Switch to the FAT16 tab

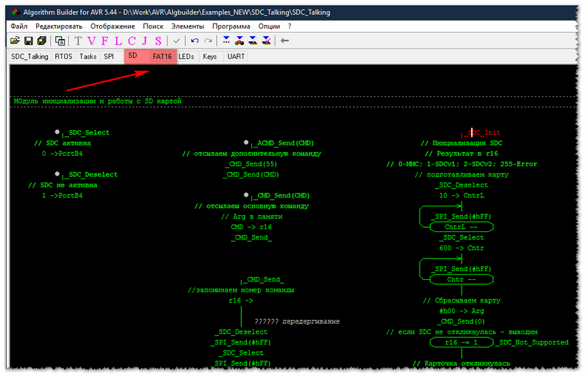coord(162,56)
